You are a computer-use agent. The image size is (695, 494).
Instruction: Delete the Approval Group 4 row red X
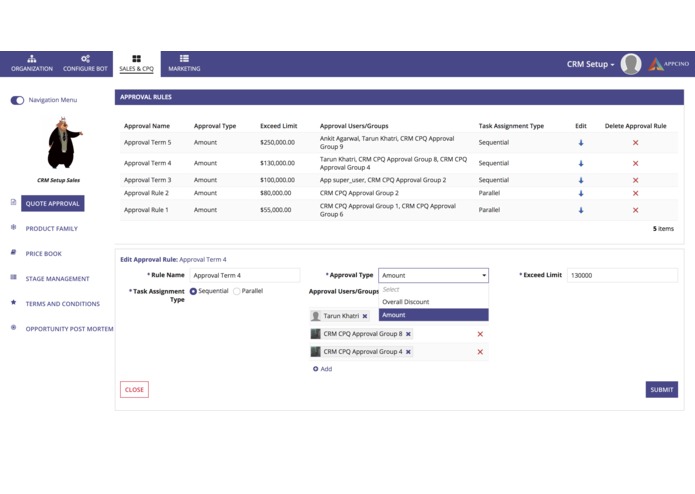pyautogui.click(x=480, y=352)
